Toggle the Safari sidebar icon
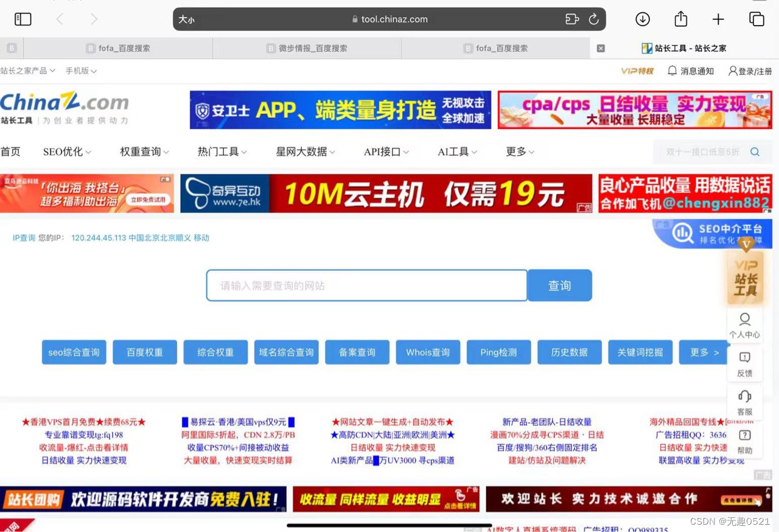The height and width of the screenshot is (532, 779). pyautogui.click(x=23, y=19)
